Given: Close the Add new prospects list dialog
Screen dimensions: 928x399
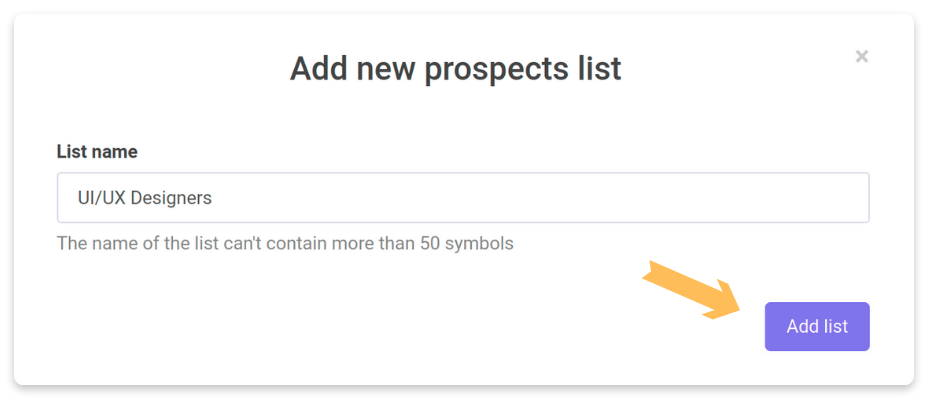Looking at the screenshot, I should click(x=862, y=57).
